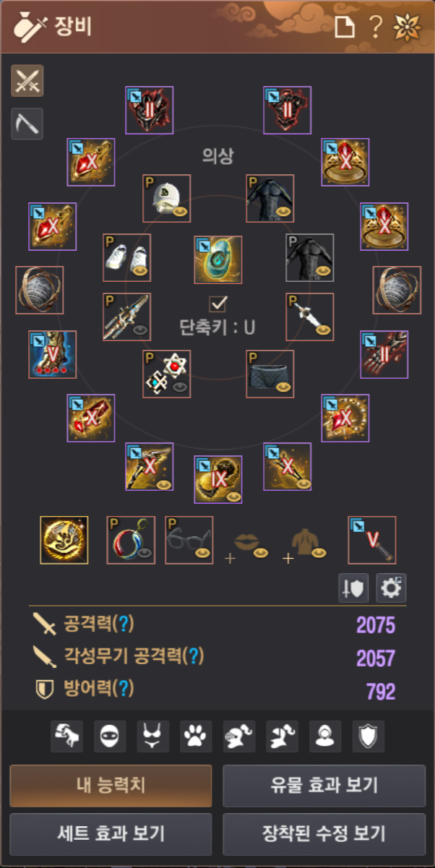Open the gear settings icon
Viewport: 435px width, 868px height.
(391, 588)
